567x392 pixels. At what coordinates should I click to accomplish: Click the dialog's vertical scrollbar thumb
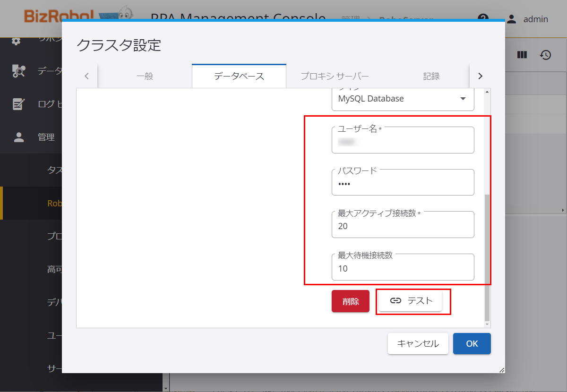point(487,257)
